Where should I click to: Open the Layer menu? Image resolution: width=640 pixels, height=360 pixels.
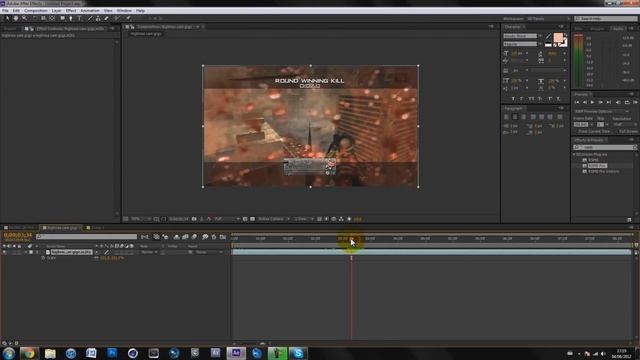[56, 11]
